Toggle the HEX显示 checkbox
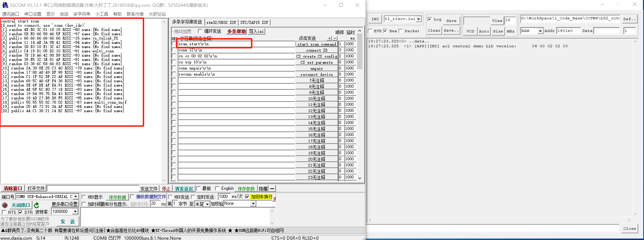Image resolution: width=644 pixels, height=240 pixels. (84, 197)
